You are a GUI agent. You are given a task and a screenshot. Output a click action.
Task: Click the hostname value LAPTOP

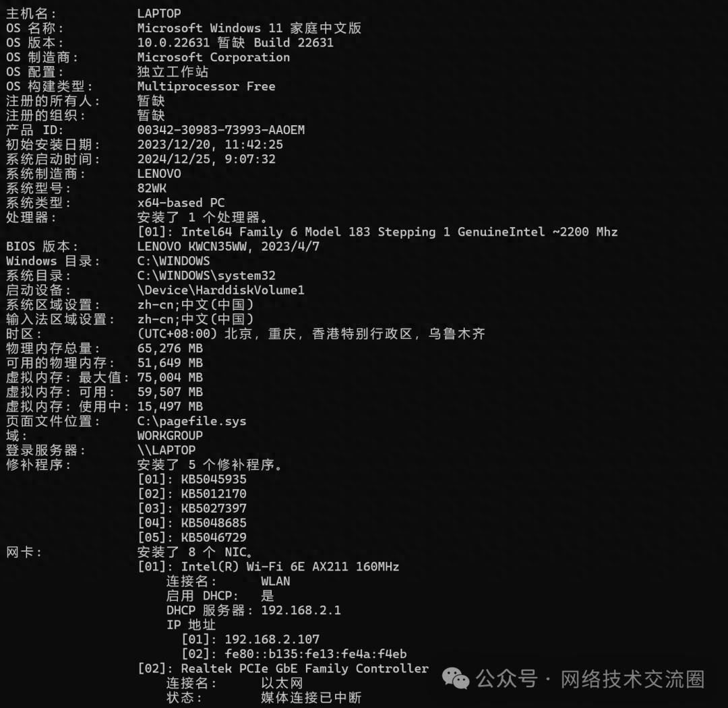tap(159, 13)
